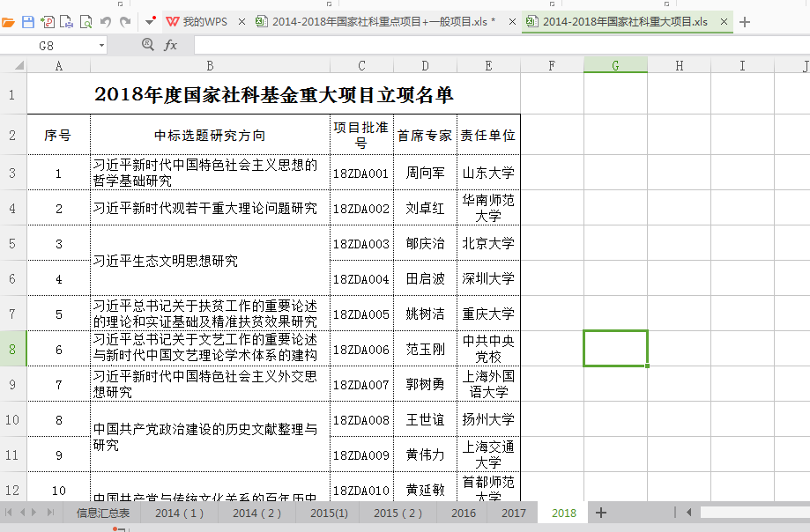Click cell 田启波
Image resolution: width=810 pixels, height=532 pixels.
point(425,278)
